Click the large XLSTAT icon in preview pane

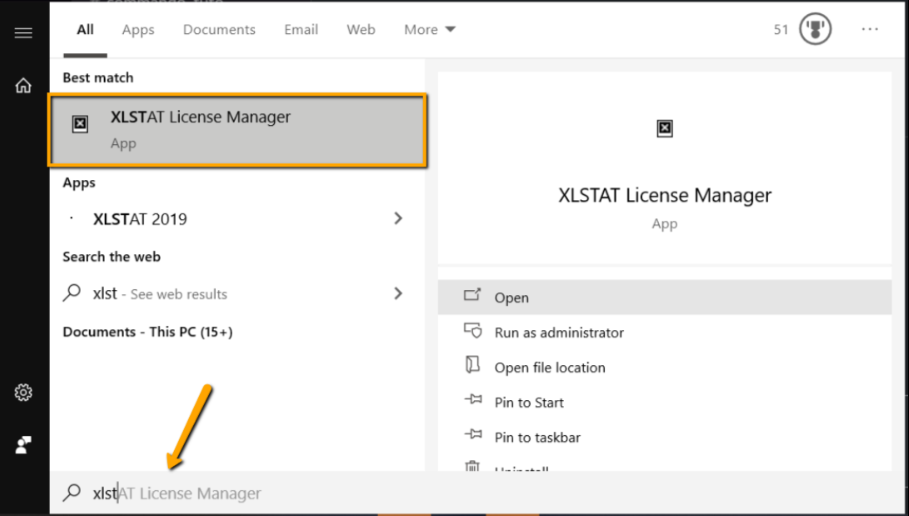tap(664, 128)
